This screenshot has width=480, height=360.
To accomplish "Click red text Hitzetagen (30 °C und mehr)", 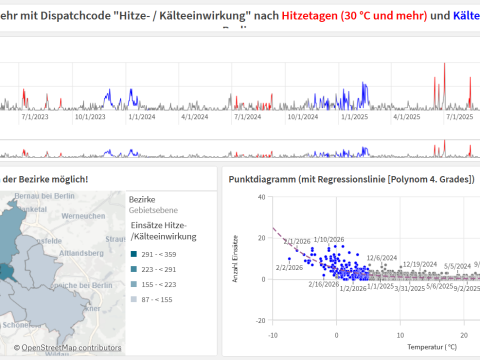I will tap(354, 16).
